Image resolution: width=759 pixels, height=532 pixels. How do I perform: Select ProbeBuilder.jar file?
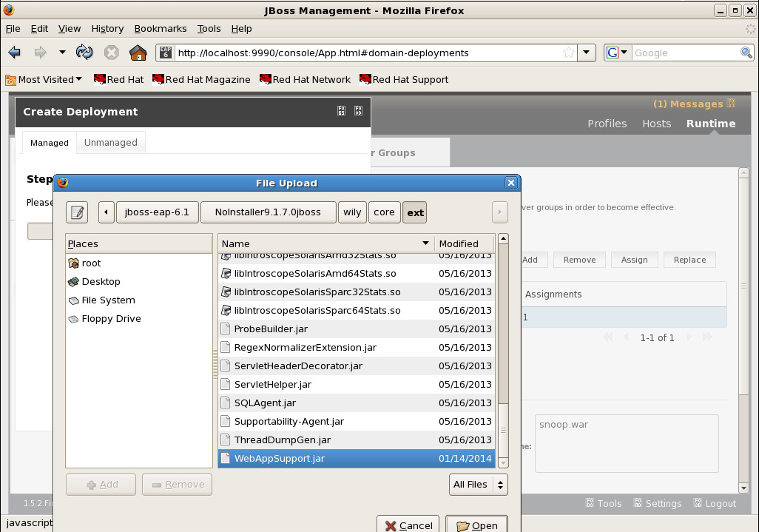(x=357, y=329)
